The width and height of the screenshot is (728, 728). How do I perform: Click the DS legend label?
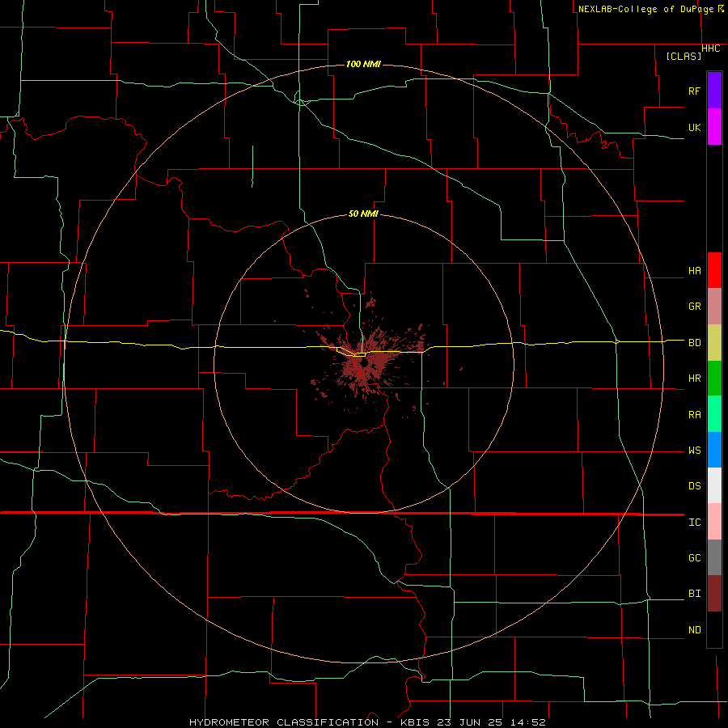694,486
